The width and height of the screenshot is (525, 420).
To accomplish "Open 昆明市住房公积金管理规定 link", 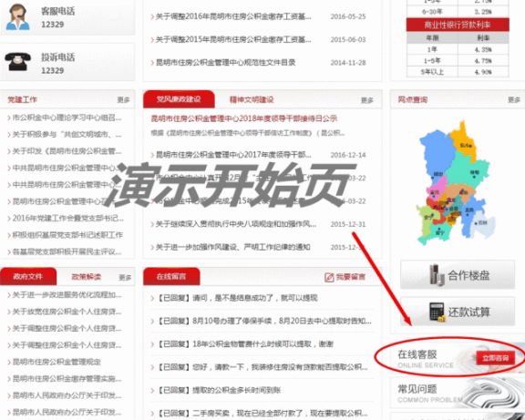I will 57,362.
